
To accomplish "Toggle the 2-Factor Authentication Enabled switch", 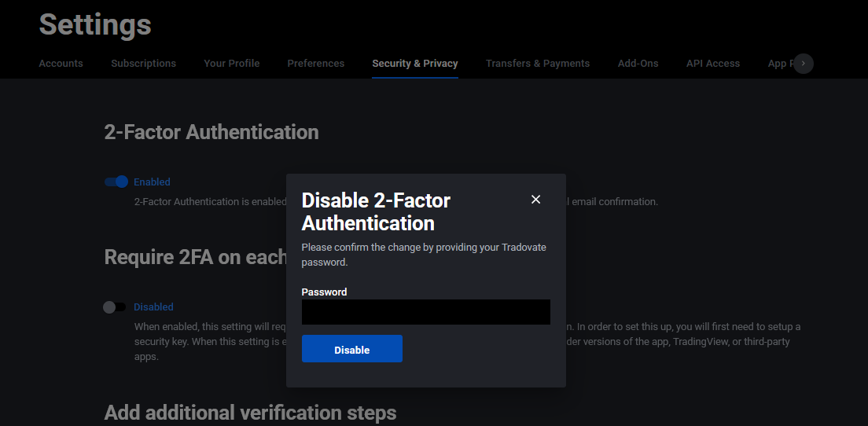I will [x=116, y=182].
